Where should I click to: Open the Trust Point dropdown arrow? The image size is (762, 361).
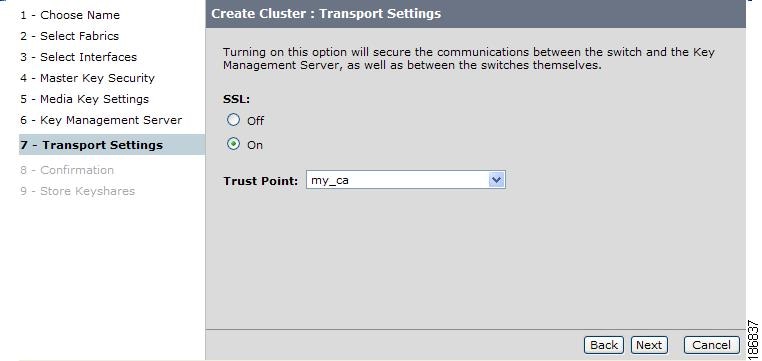pos(496,180)
